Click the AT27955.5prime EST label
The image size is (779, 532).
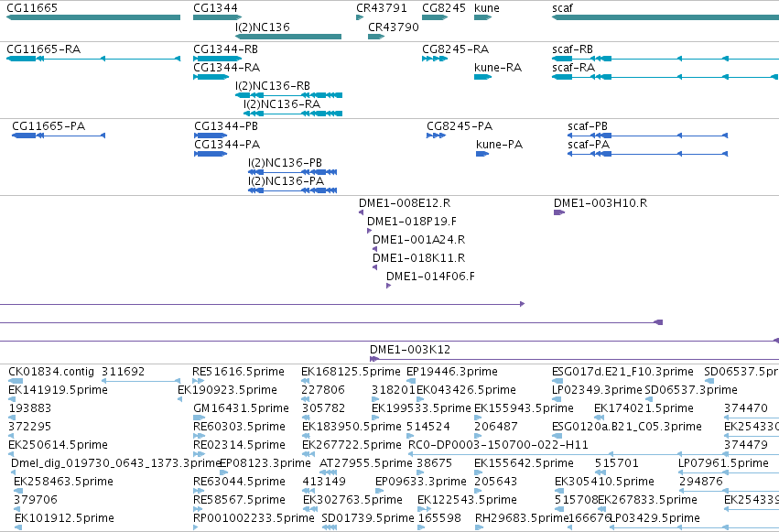point(365,463)
